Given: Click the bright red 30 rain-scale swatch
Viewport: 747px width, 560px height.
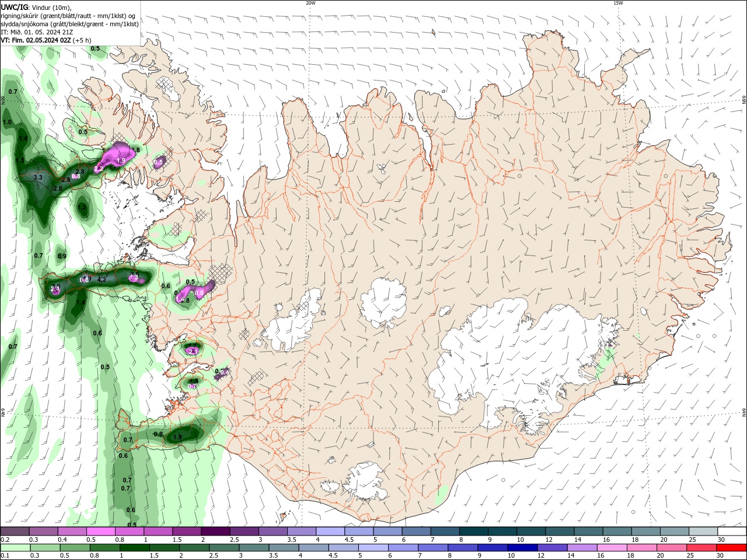Looking at the screenshot, I should [731, 548].
